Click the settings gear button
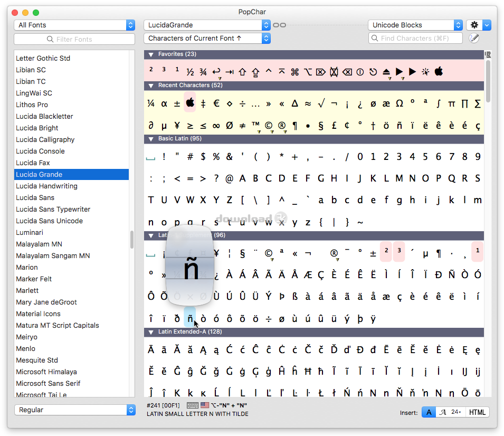Viewport: 504px width, 436px height. (x=474, y=25)
